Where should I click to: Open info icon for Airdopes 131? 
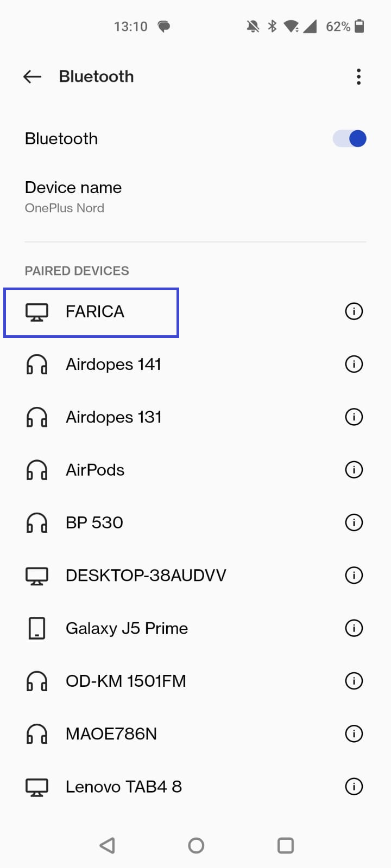coord(354,417)
